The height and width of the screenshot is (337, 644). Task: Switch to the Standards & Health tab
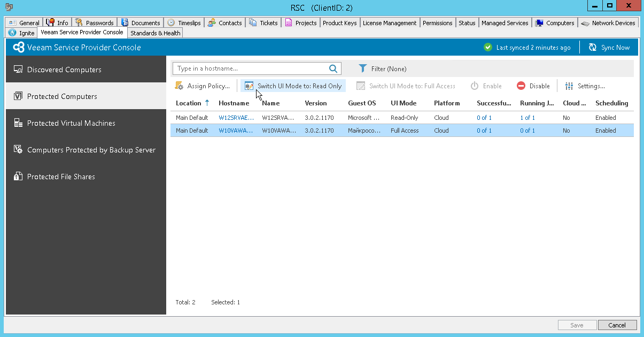point(155,33)
